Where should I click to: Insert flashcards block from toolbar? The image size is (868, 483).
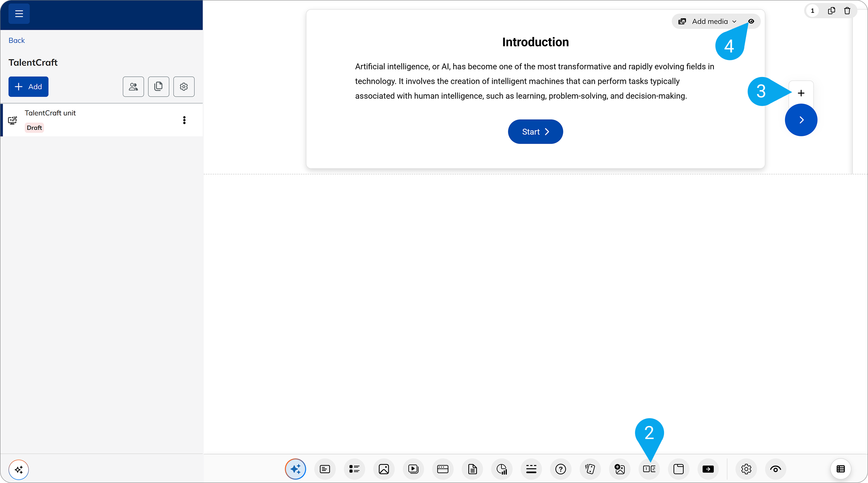[x=590, y=469]
